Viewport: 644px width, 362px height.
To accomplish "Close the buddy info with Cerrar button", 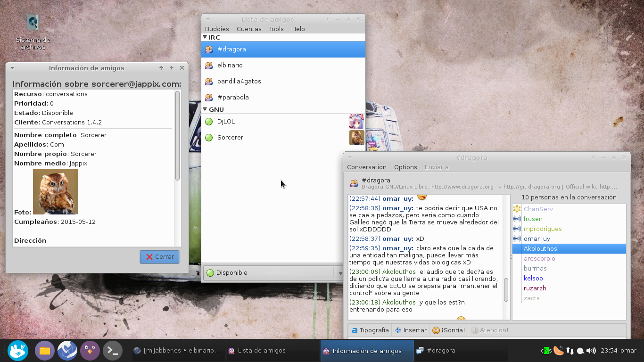I will (x=159, y=256).
